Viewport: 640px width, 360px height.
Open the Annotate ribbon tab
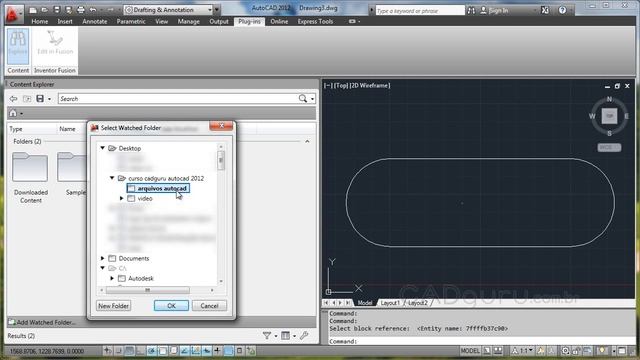95,22
